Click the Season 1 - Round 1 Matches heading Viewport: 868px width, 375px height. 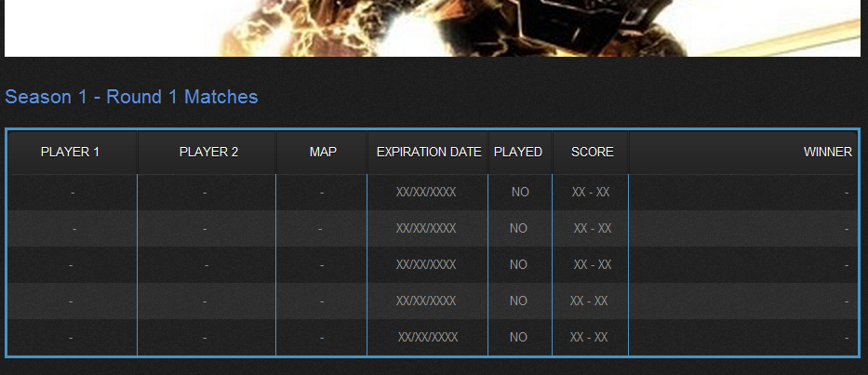coord(131,97)
